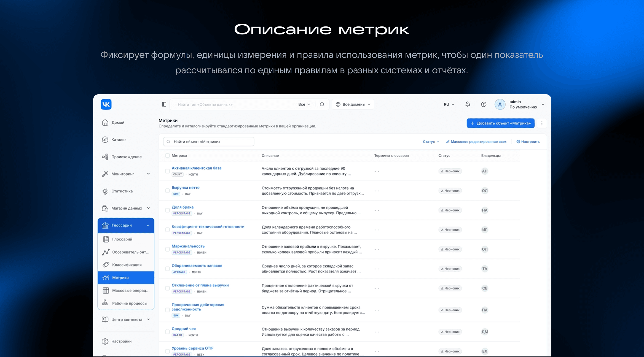
Task: Open the three-dot more options menu
Action: [542, 123]
